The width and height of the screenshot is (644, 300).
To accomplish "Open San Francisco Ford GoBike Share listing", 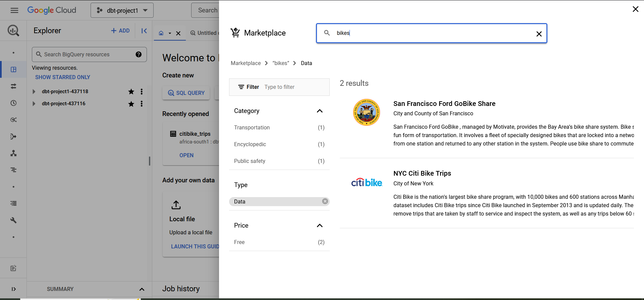I will point(444,104).
